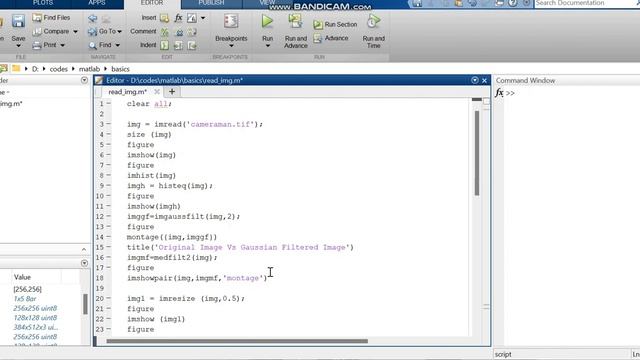The width and height of the screenshot is (640, 360).
Task: Click in the Search Documentation field
Action: tap(586, 3)
